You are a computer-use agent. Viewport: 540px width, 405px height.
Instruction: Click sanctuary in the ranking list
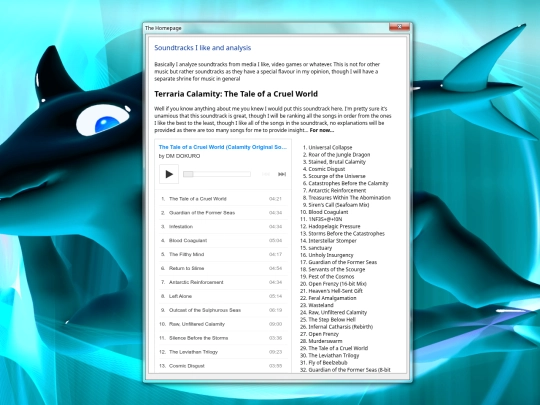coord(320,248)
